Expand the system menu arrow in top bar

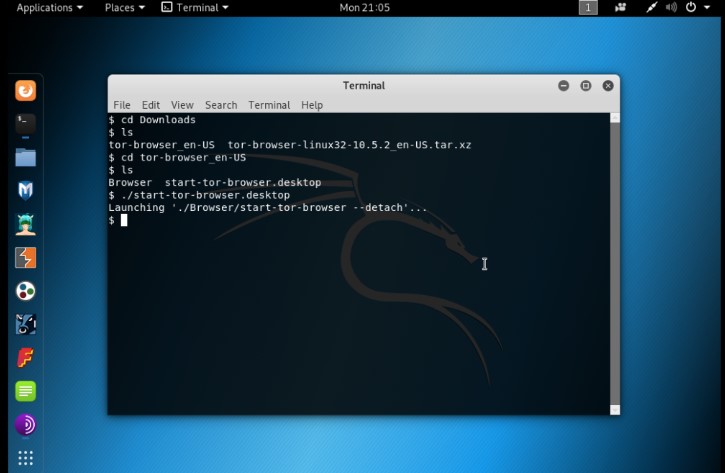[707, 7]
